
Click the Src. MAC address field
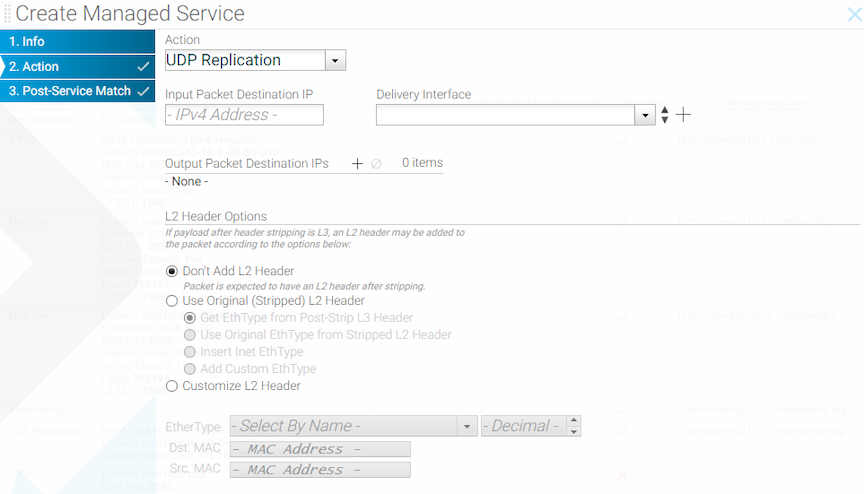pos(320,470)
